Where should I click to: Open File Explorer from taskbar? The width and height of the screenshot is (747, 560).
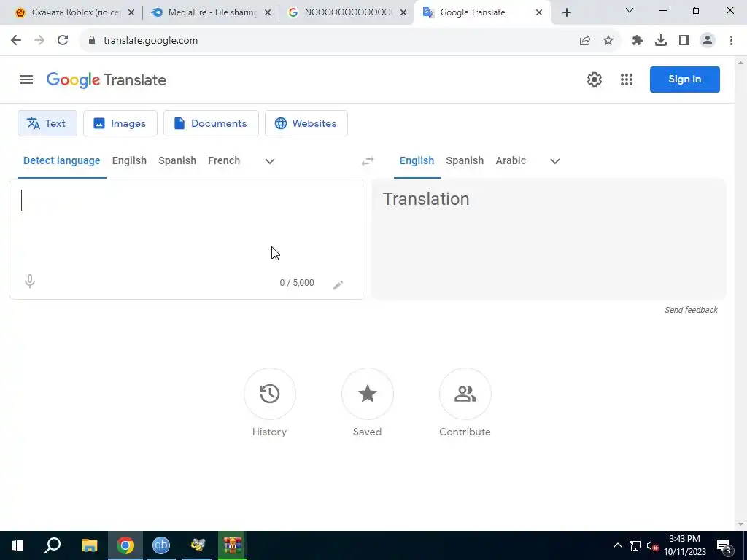89,545
